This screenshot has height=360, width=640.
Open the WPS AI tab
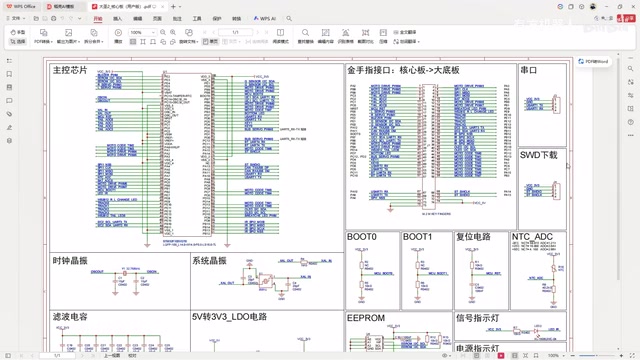coord(264,19)
